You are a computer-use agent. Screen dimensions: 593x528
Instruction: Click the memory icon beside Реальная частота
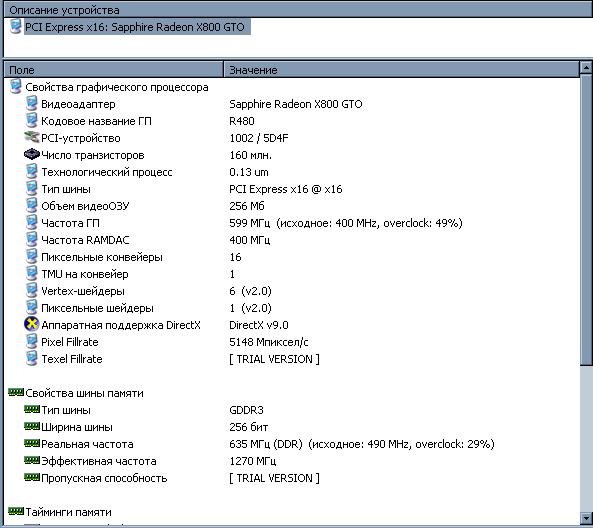click(32, 443)
